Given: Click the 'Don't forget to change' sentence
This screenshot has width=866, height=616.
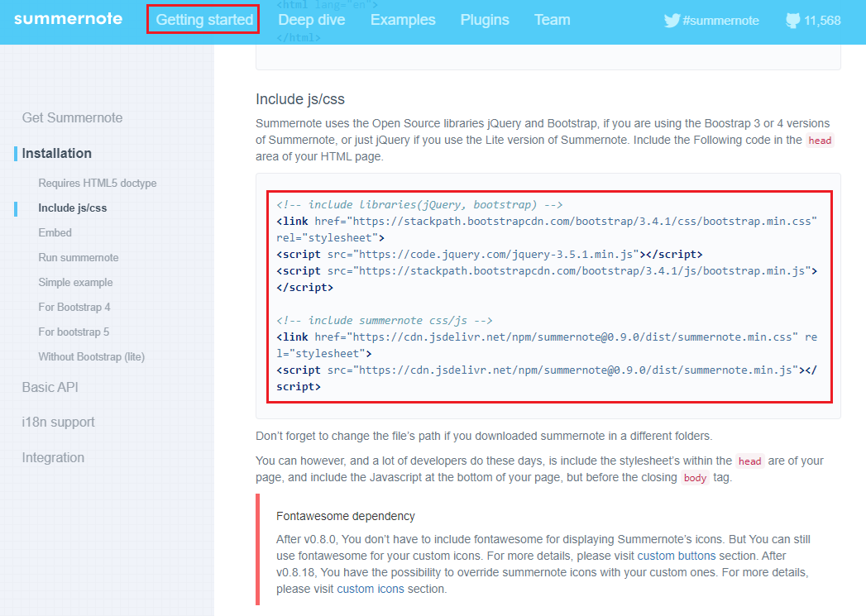Looking at the screenshot, I should click(484, 436).
